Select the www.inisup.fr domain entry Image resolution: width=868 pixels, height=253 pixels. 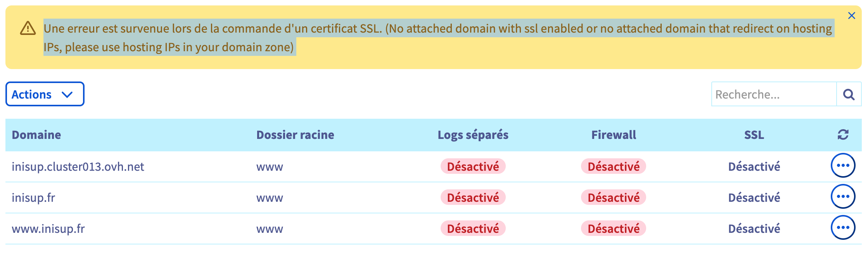click(x=48, y=229)
